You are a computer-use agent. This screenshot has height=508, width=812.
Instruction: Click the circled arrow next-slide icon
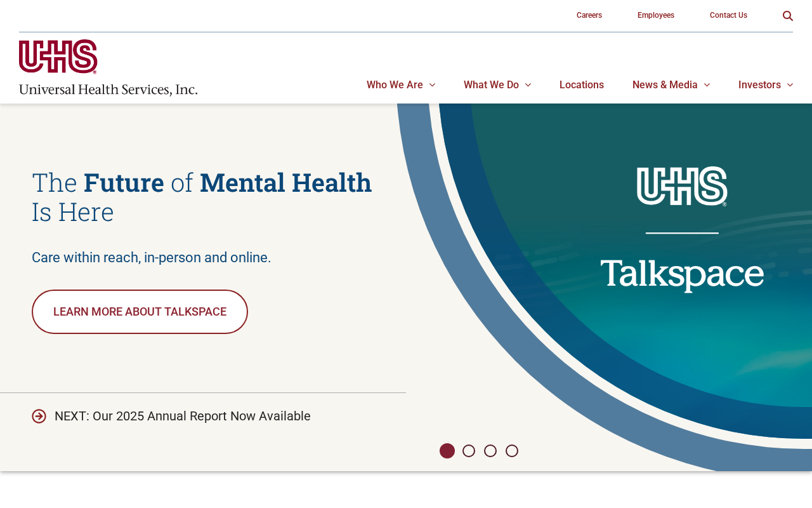pyautogui.click(x=39, y=416)
